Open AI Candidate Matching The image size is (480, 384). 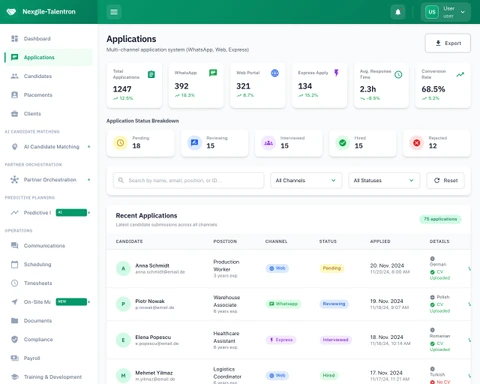[x=49, y=147]
